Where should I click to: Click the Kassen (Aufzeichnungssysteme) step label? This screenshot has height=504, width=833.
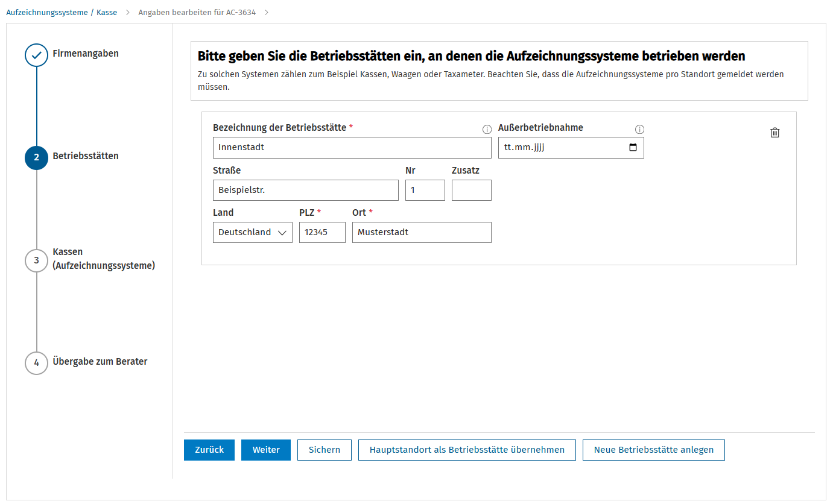click(104, 259)
